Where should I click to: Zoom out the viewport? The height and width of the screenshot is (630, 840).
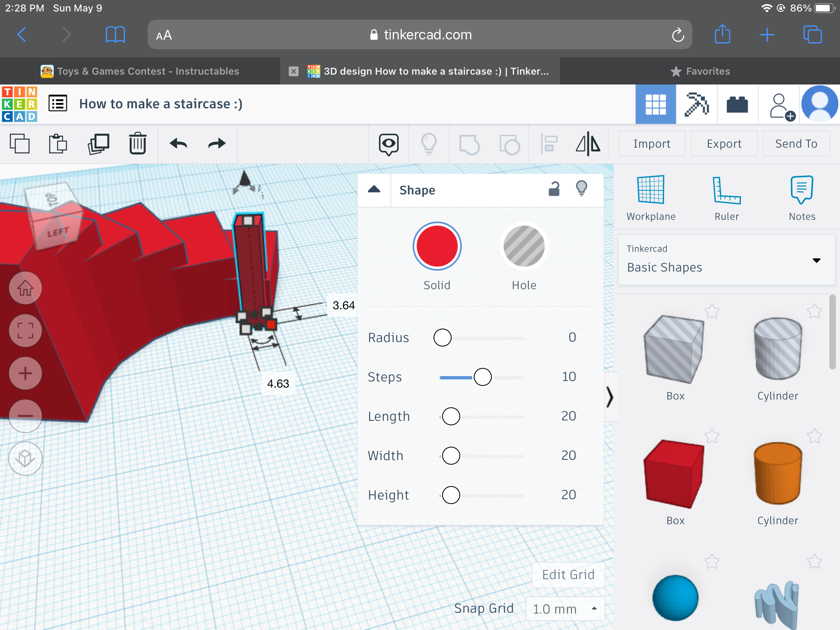pos(25,416)
